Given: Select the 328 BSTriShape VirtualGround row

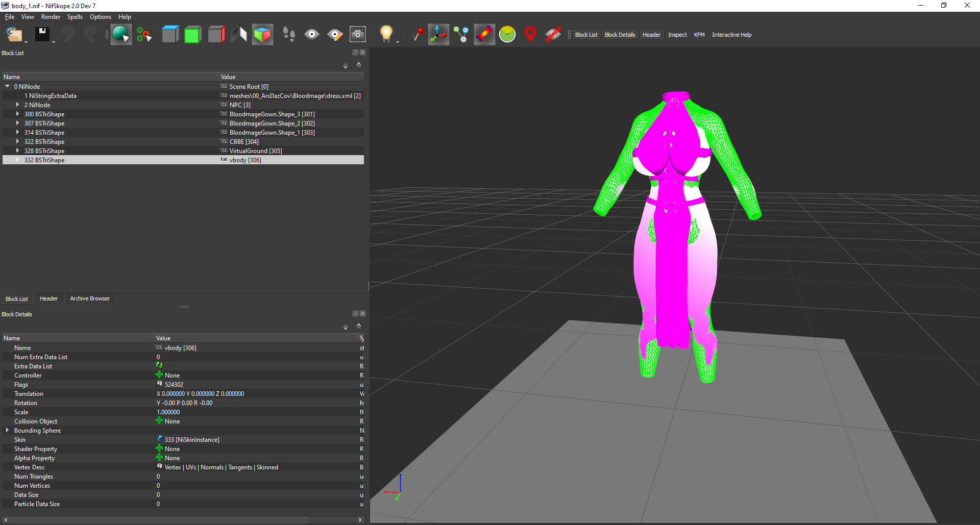Looking at the screenshot, I should [x=183, y=151].
